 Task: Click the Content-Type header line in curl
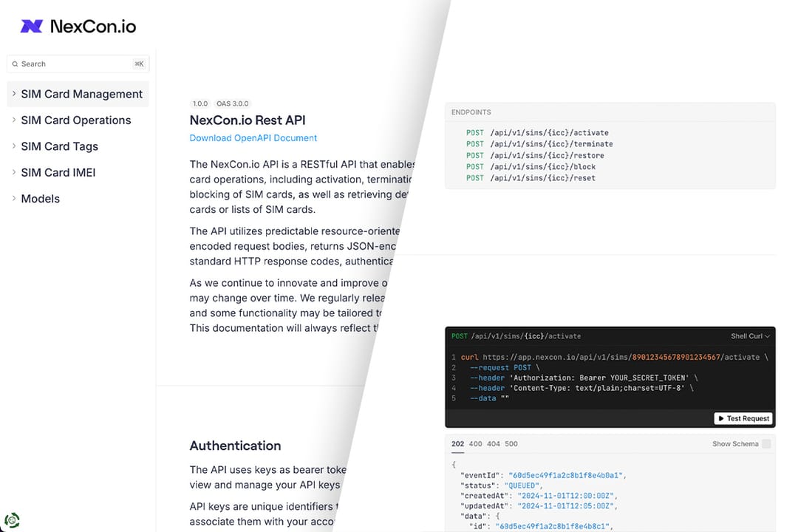click(582, 388)
